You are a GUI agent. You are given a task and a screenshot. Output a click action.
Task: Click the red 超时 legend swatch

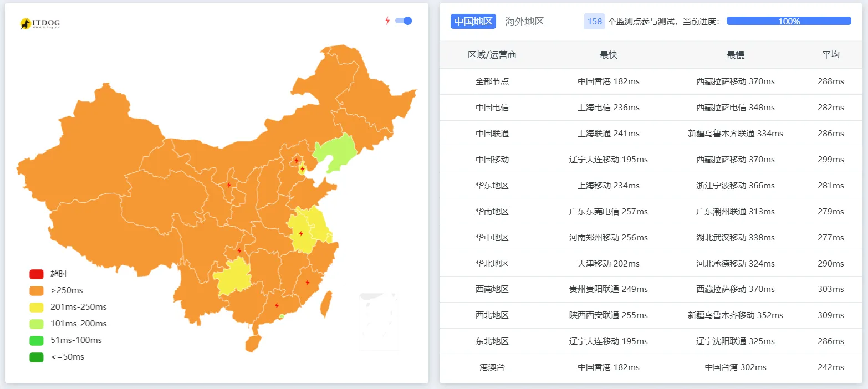click(35, 273)
